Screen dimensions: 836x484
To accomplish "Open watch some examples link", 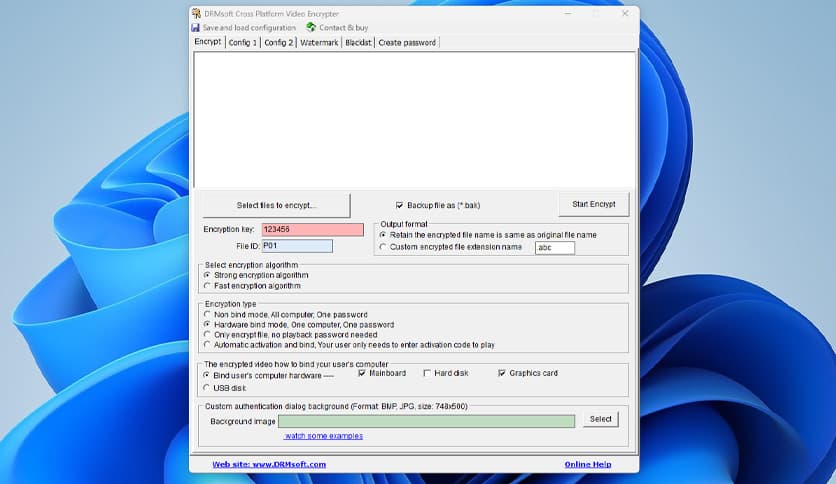I will pos(324,436).
